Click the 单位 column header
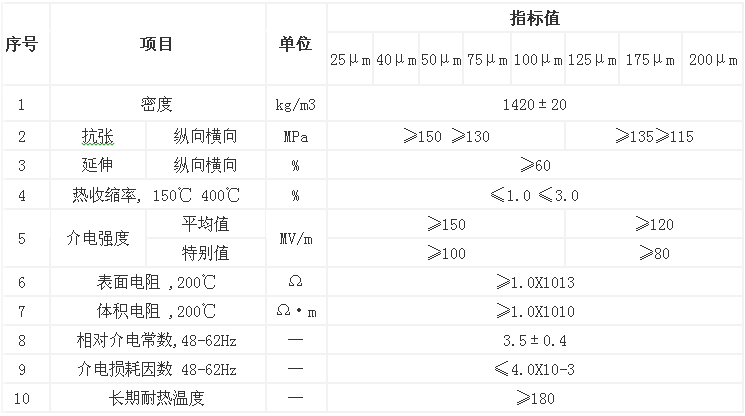The width and height of the screenshot is (745, 416). pos(295,44)
